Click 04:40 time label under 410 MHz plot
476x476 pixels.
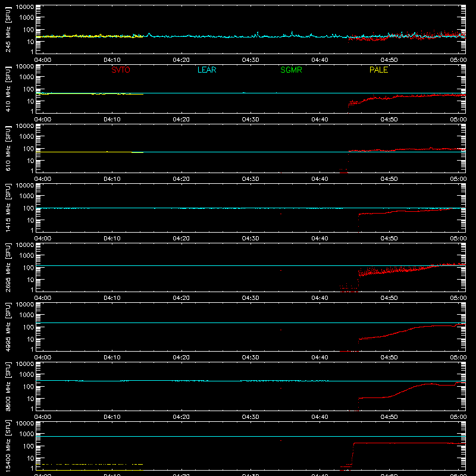[320, 120]
